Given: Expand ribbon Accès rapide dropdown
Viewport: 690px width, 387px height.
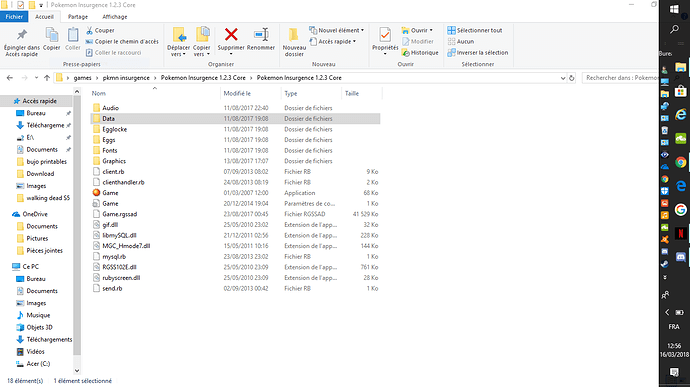Looking at the screenshot, I should point(333,41).
